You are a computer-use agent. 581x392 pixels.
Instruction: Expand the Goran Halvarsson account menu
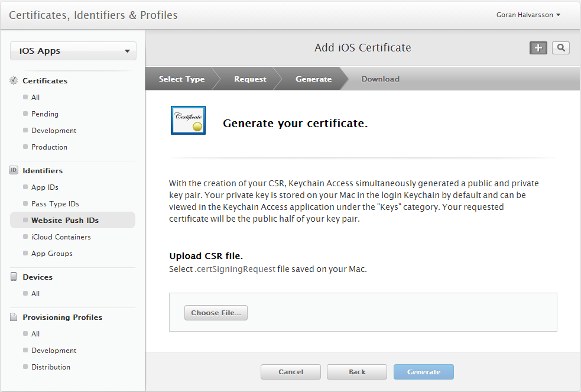[528, 15]
